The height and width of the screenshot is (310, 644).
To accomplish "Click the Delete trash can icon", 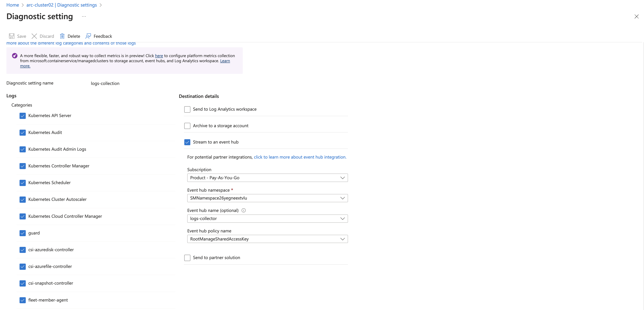I will pos(62,36).
